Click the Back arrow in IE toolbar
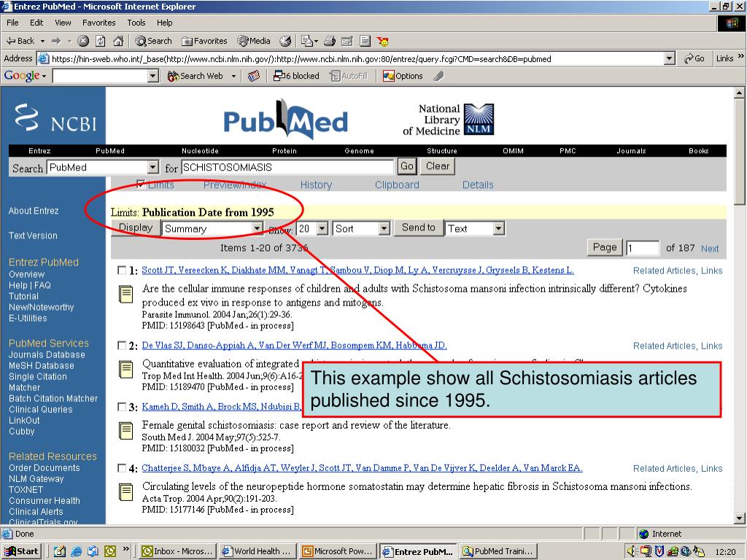Image resolution: width=747 pixels, height=560 pixels. click(x=20, y=41)
